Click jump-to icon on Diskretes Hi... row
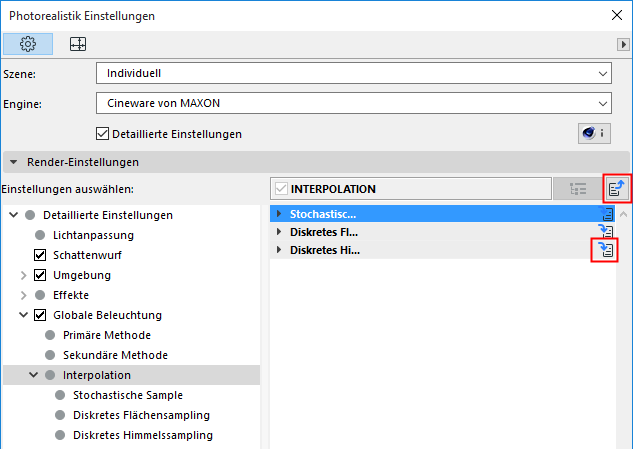This screenshot has width=633, height=449. point(605,250)
